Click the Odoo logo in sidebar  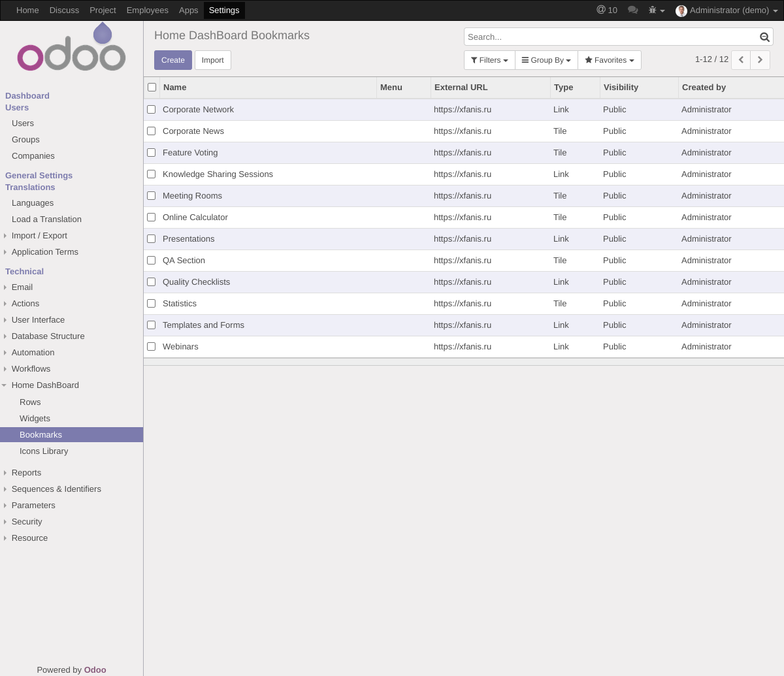coord(71,48)
